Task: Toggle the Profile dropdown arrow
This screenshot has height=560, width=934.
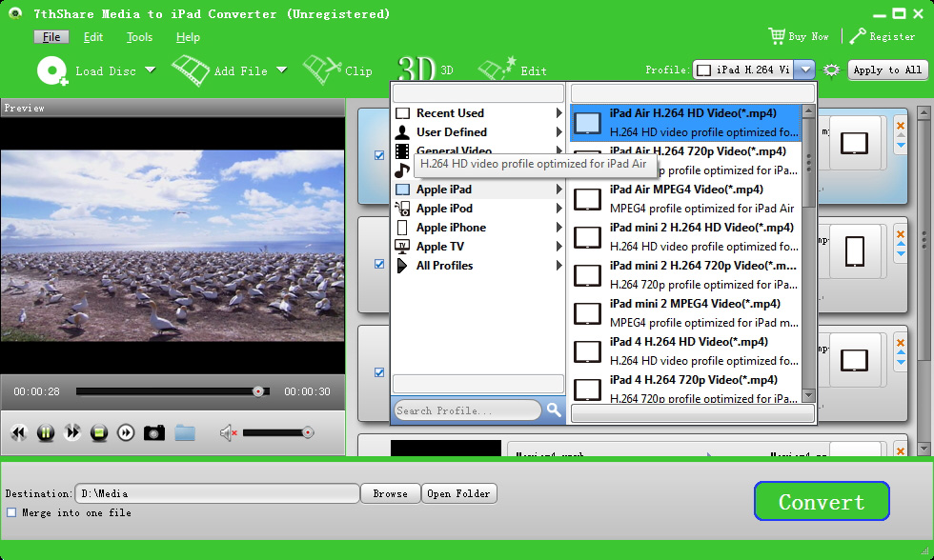Action: tap(804, 70)
